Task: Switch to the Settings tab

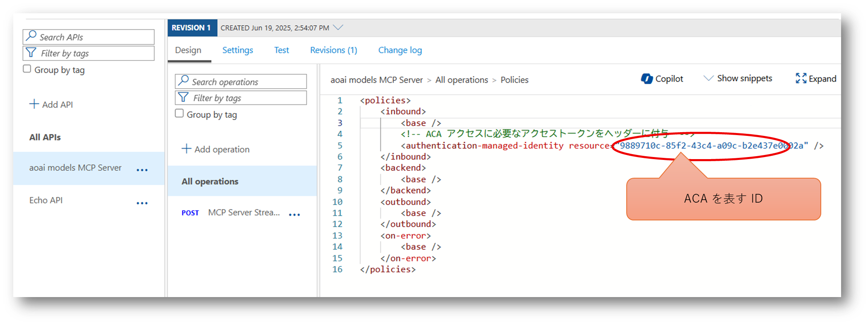Action: click(x=238, y=50)
